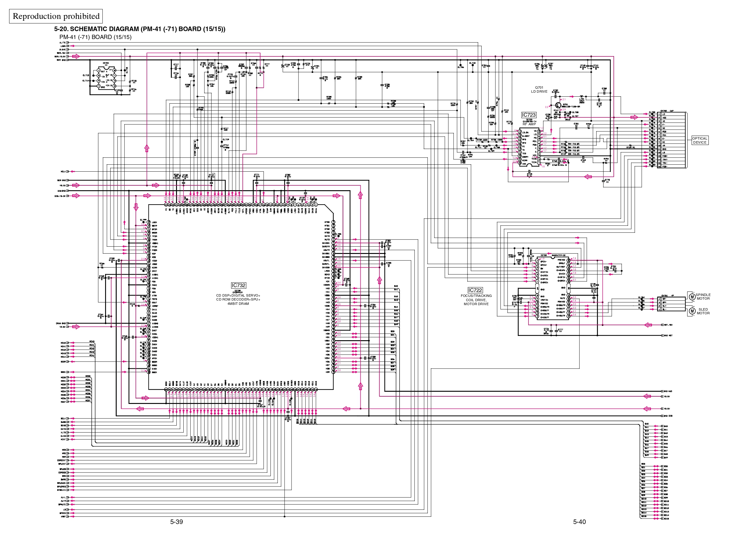Click the 'FOCUS/TRACKING' caption under IC722

click(476, 296)
